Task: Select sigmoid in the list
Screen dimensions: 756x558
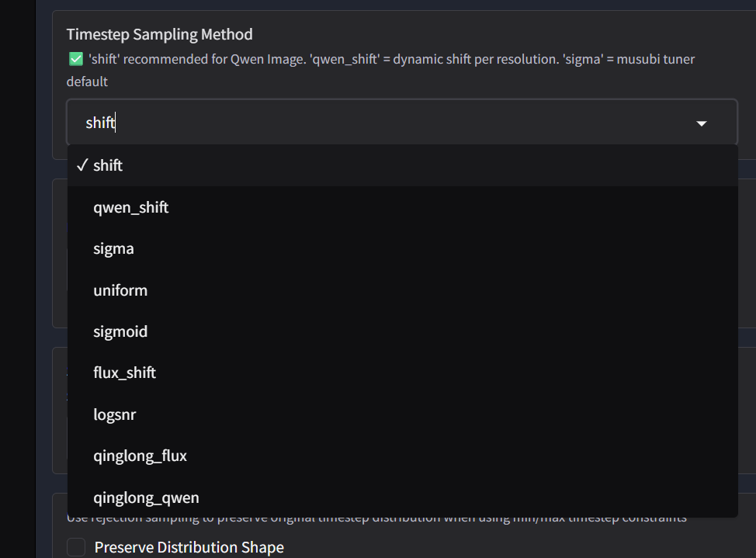Action: tap(120, 331)
